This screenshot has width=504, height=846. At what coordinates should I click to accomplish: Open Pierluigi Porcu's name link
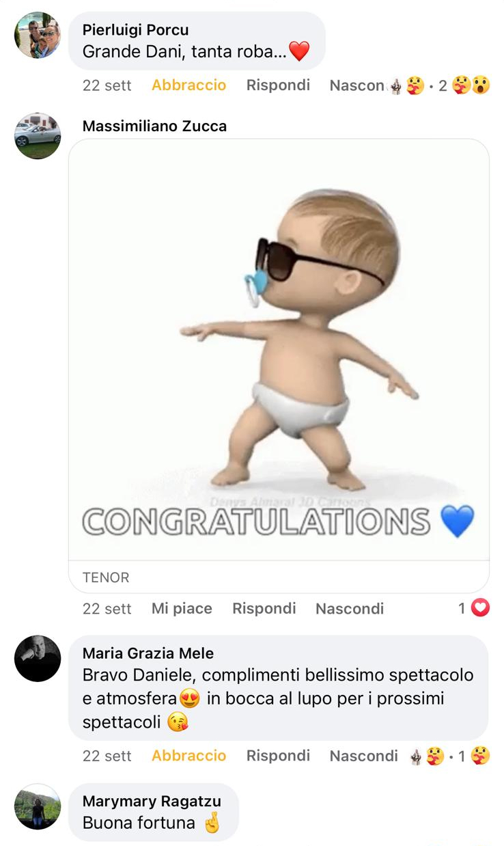(135, 30)
